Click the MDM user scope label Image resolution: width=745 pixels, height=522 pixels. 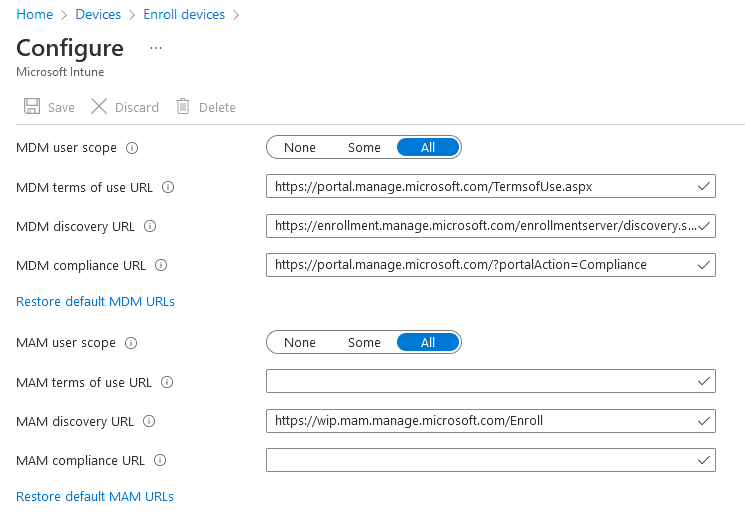coord(67,148)
